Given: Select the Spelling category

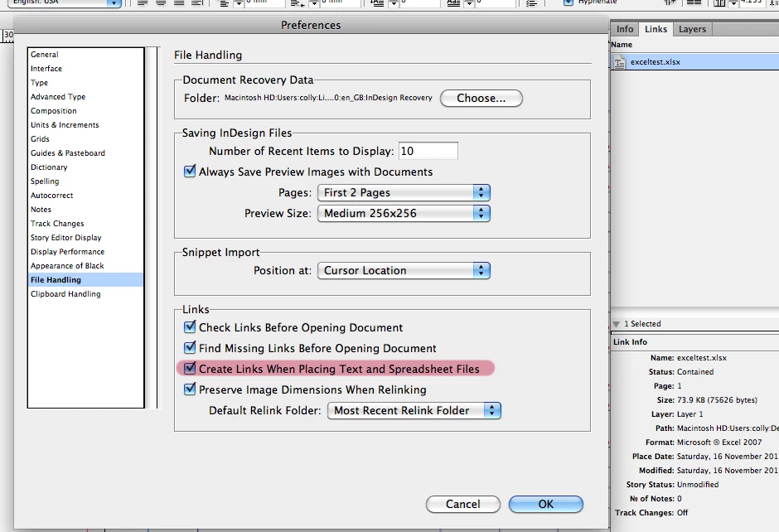Looking at the screenshot, I should coord(85,181).
